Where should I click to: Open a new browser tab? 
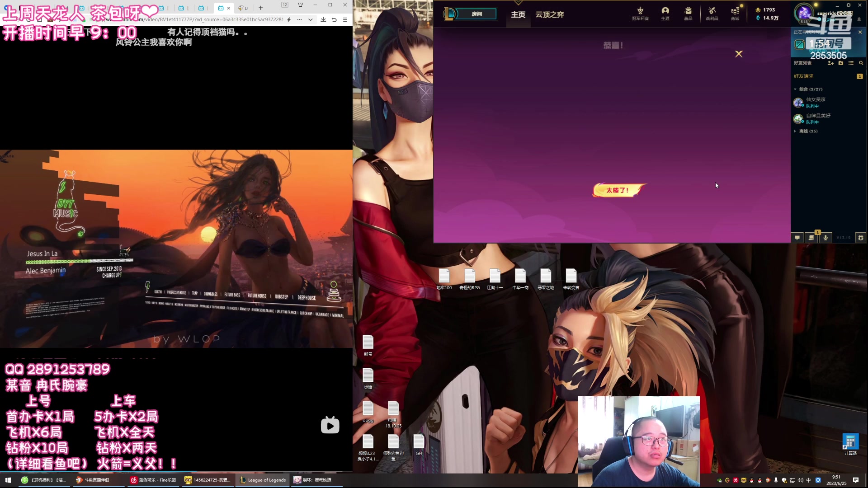[x=261, y=8]
